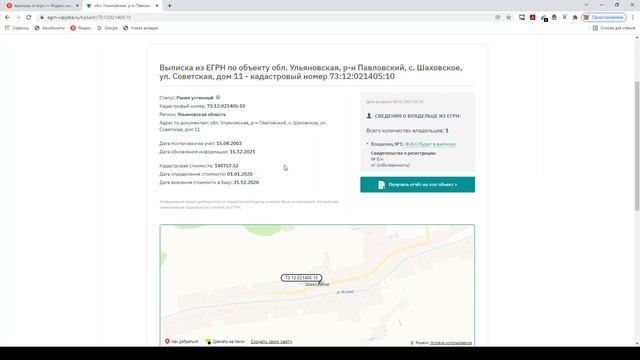Reload the page with the refresh icon
The width and height of the screenshot is (640, 360).
tap(29, 18)
